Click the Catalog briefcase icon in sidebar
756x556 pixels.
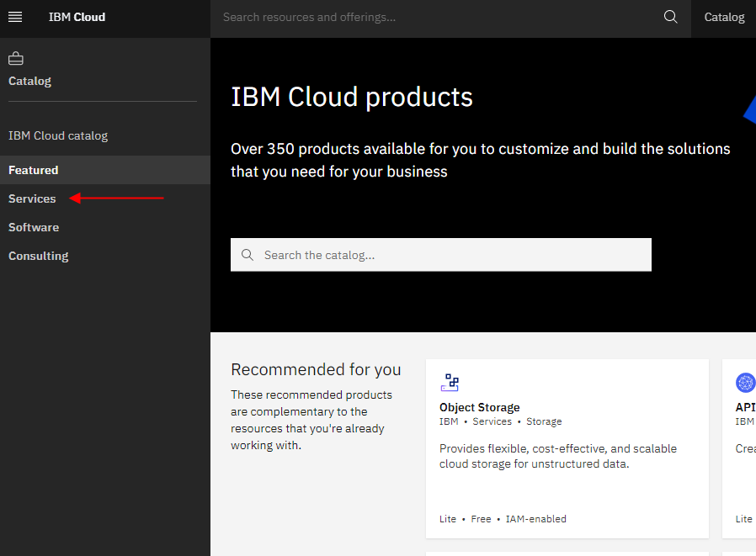tap(16, 58)
